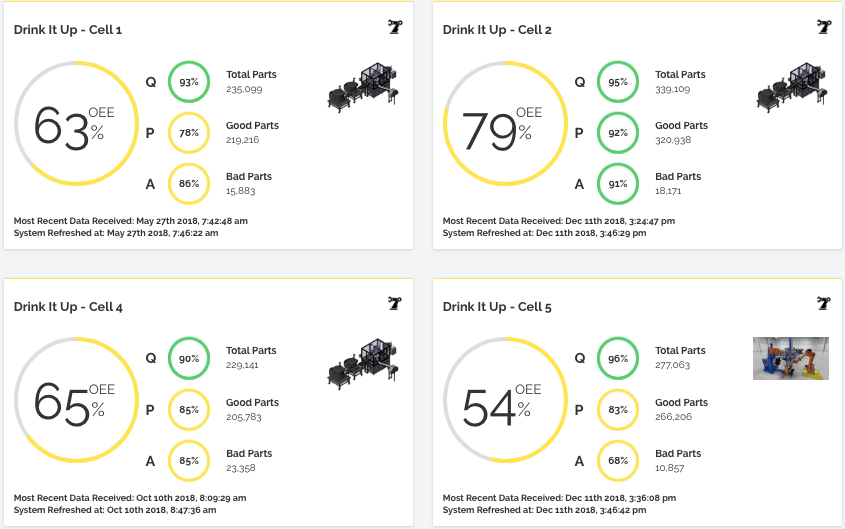
Task: Click Cell 4 Quality 90% circle
Action: (189, 359)
